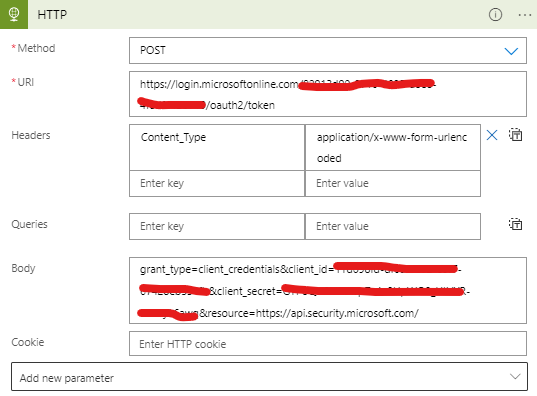
Task: Click the Body field label
Action: 23,268
